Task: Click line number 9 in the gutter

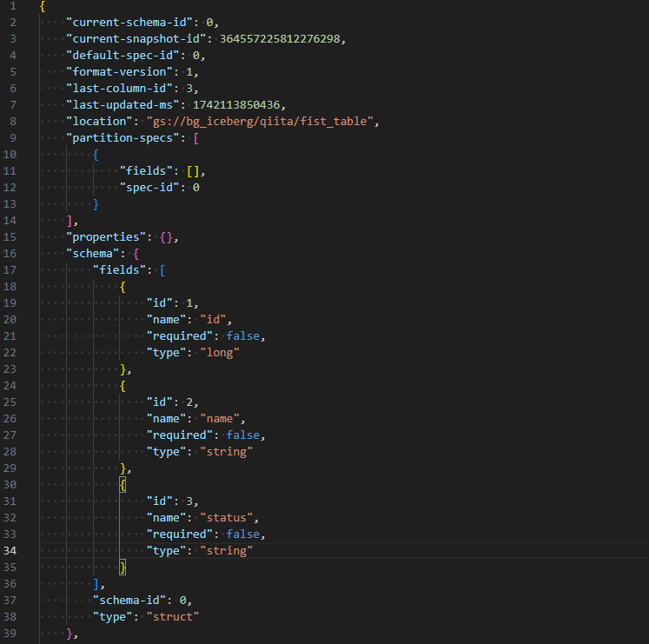Action: tap(13, 138)
